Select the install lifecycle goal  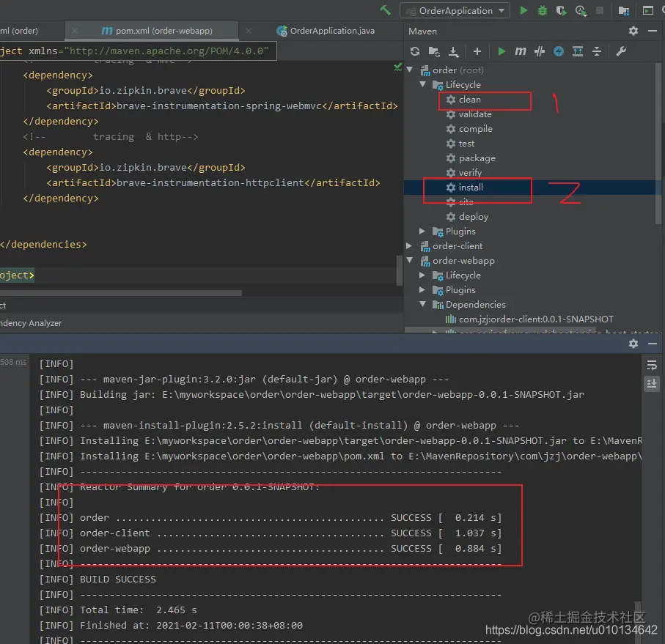pos(464,188)
